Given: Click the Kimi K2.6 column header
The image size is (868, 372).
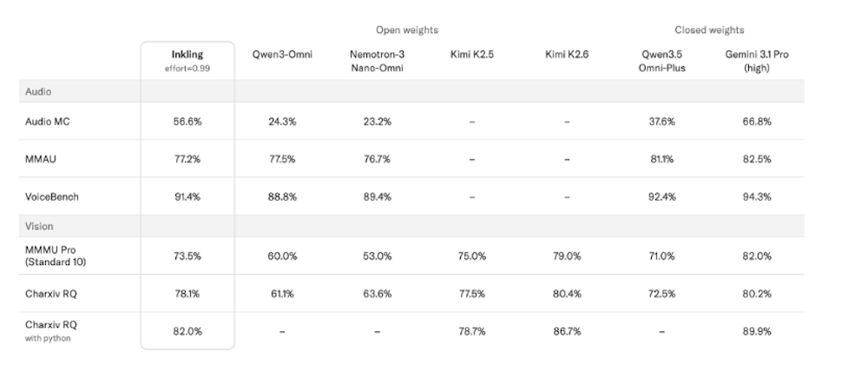Looking at the screenshot, I should click(567, 55).
